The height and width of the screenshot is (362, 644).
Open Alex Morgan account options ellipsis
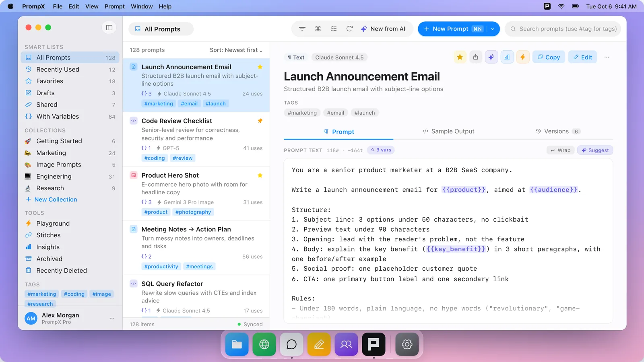[x=112, y=318]
